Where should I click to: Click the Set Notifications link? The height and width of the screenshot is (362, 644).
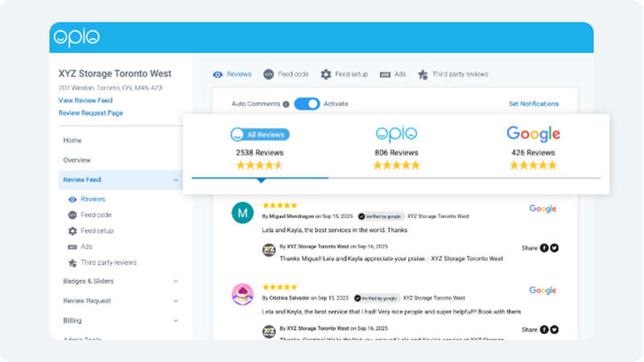tap(533, 104)
